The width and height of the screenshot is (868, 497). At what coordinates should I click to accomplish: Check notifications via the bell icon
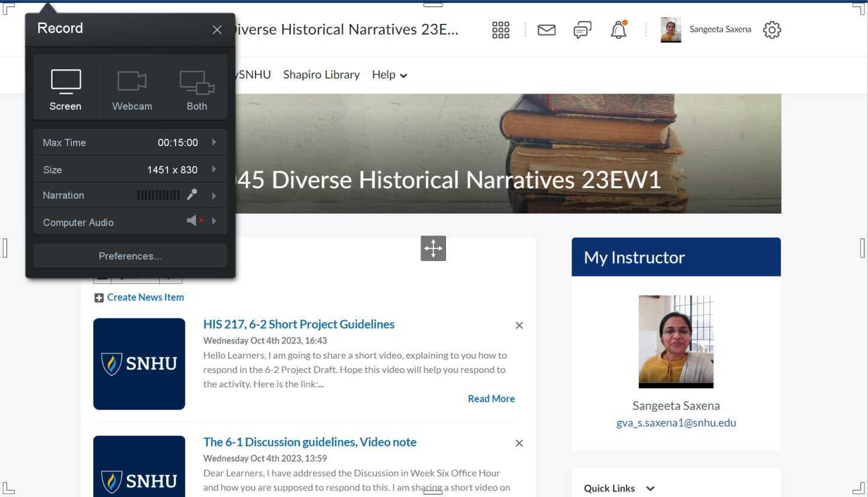point(618,29)
